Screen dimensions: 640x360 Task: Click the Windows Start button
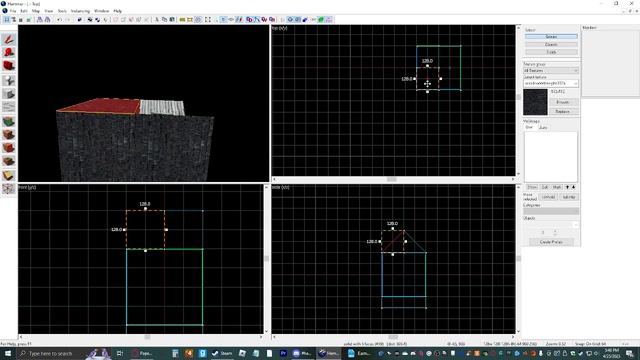click(7, 353)
